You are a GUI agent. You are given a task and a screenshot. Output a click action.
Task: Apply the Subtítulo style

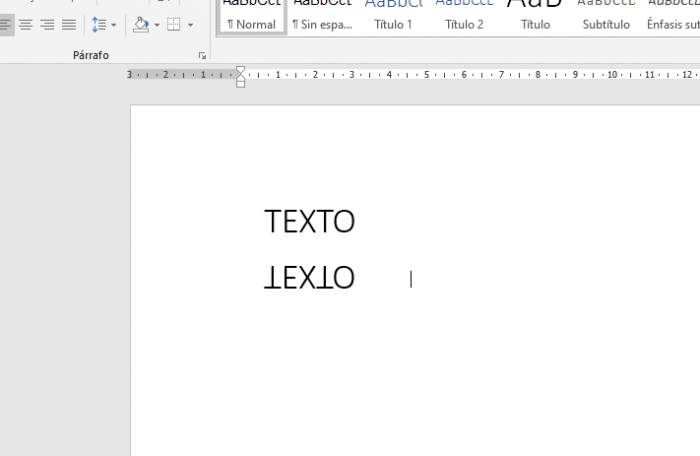pos(606,16)
